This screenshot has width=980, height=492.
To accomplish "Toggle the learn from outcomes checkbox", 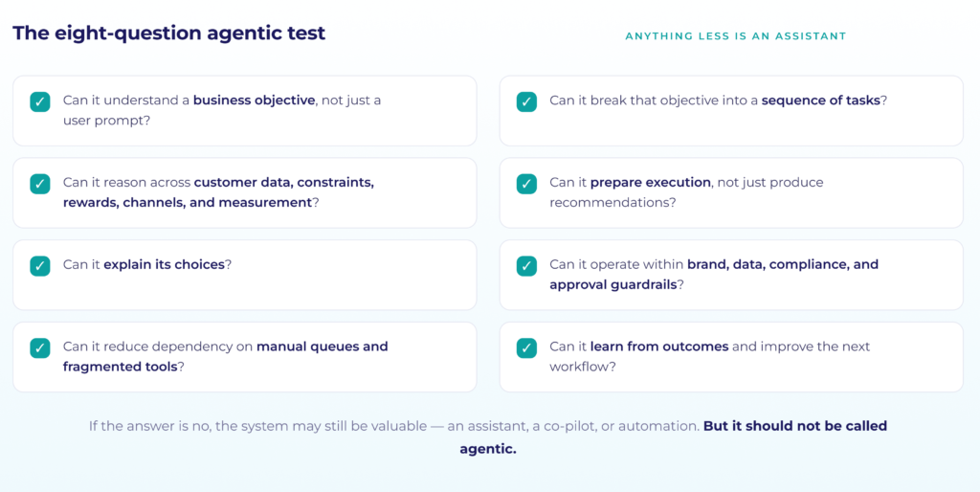I will (x=526, y=347).
